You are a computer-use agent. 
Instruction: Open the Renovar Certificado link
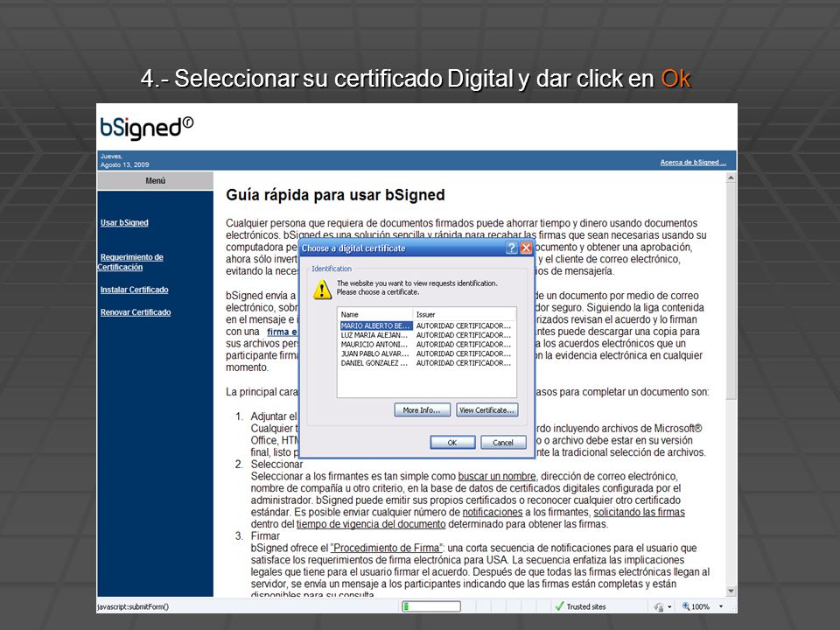(x=136, y=312)
